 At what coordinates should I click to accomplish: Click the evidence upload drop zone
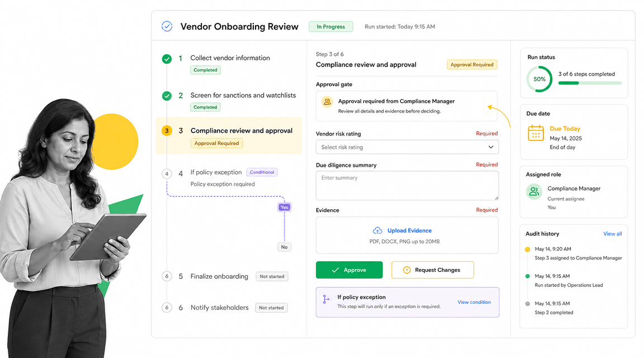[407, 235]
